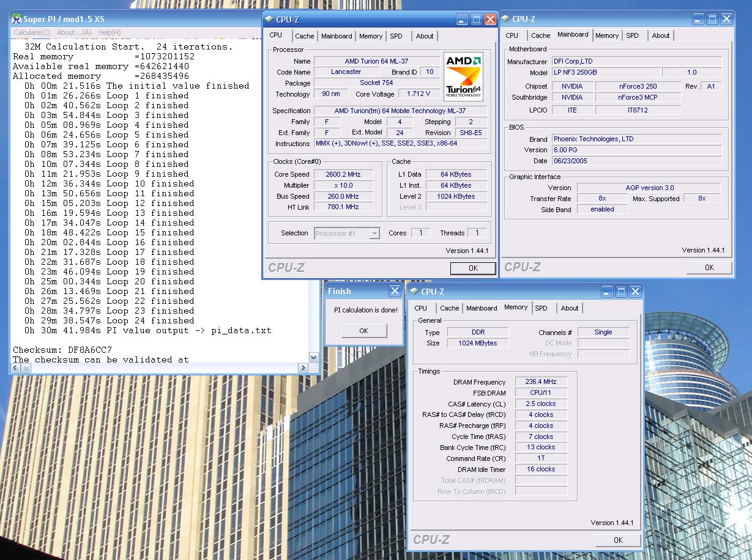
Task: Click the DFI Corp,LTD manufacturer field
Action: coord(636,62)
